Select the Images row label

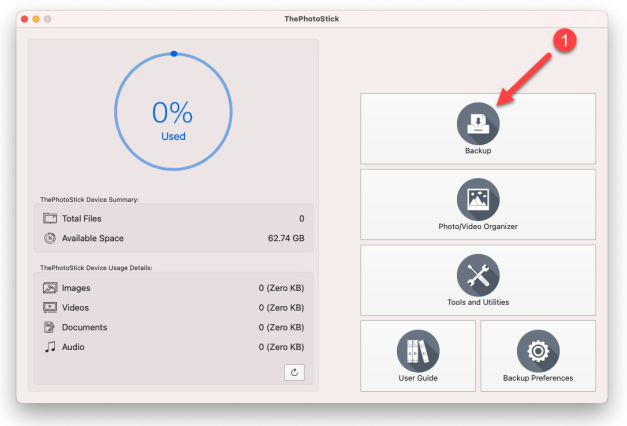[x=76, y=288]
